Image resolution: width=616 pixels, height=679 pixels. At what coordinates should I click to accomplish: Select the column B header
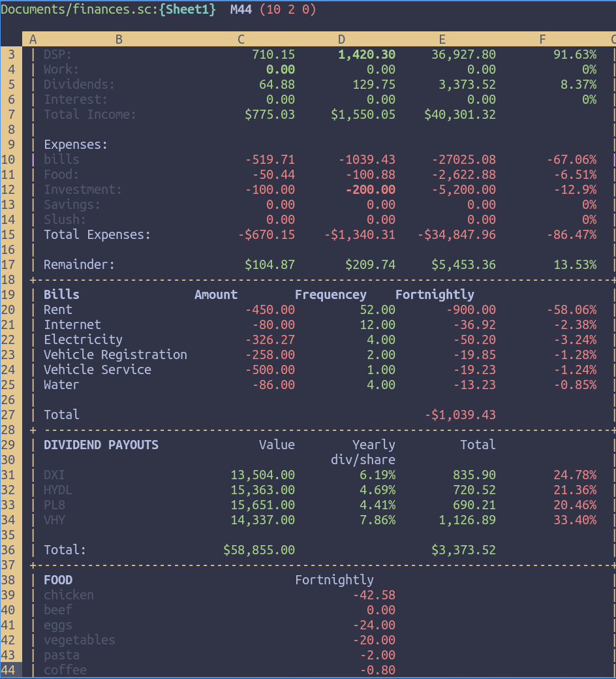119,39
